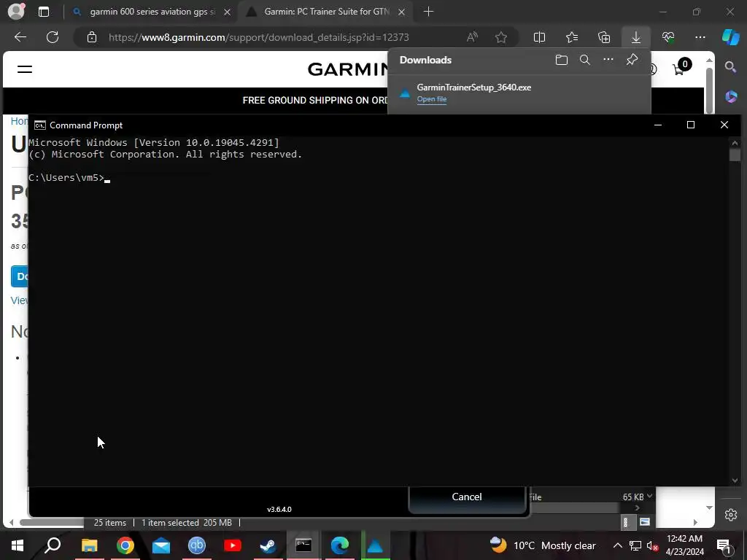Image resolution: width=747 pixels, height=560 pixels.
Task: Open File Explorer from taskbar
Action: pyautogui.click(x=89, y=545)
